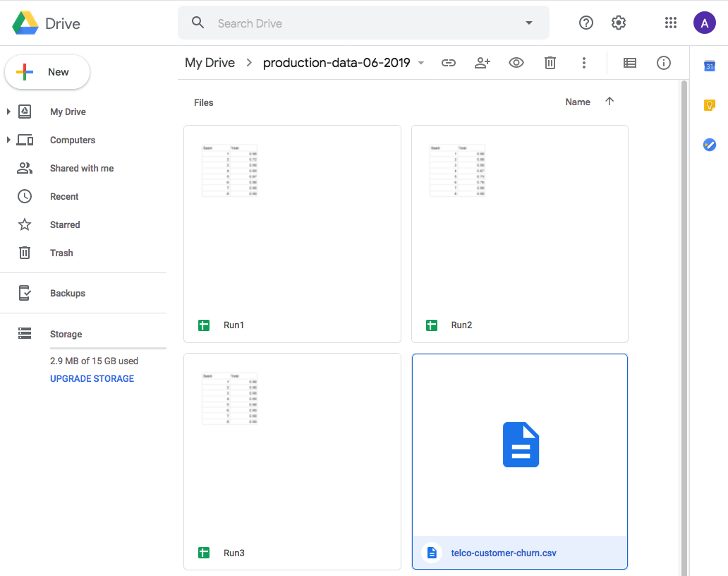Open the Google apps grid
728x576 pixels.
click(670, 22)
